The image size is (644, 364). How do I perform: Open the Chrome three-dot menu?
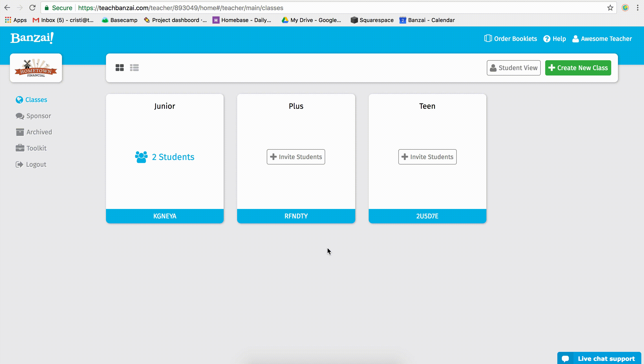pos(637,8)
